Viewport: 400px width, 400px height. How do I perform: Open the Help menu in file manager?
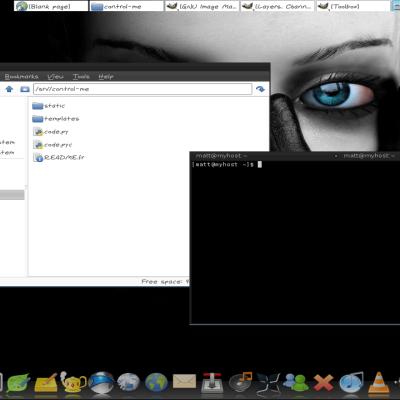pos(106,76)
